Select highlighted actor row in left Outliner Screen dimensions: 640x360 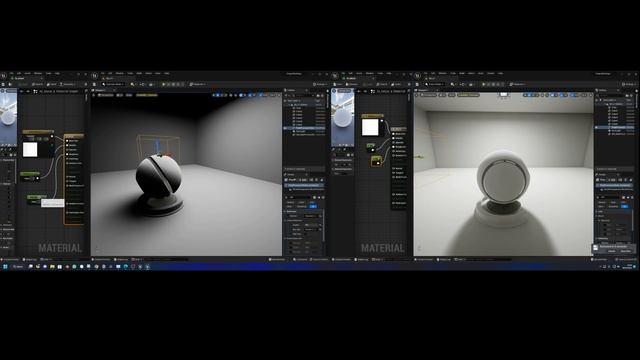[305, 128]
